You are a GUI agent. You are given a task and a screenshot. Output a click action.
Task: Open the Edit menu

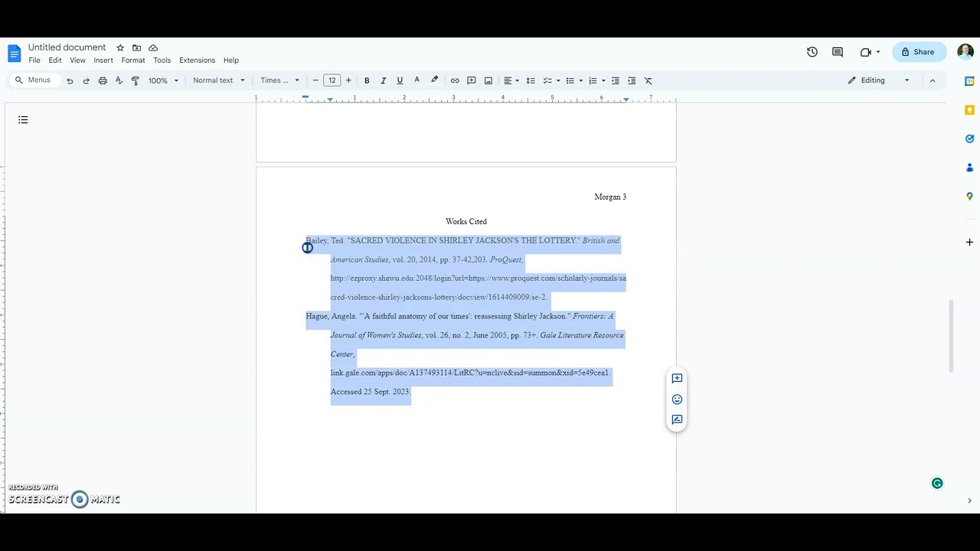55,60
